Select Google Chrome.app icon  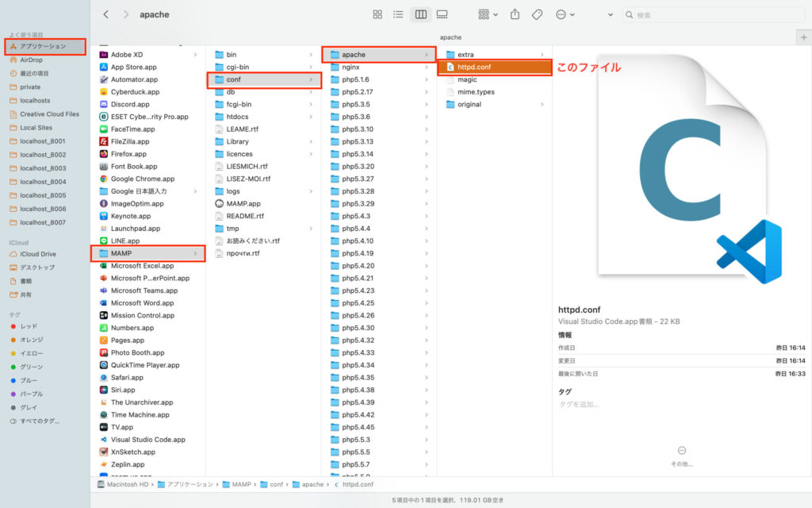tap(104, 179)
